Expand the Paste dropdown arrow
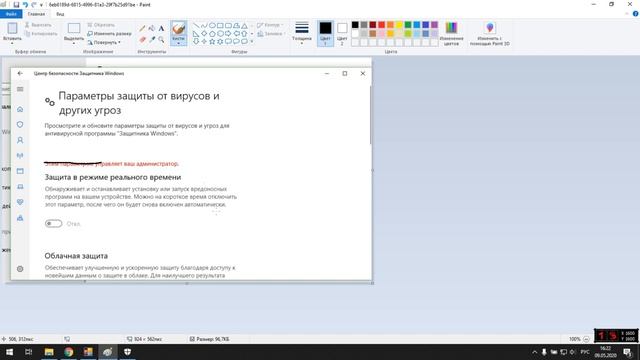This screenshot has width=640, height=360. point(12,43)
